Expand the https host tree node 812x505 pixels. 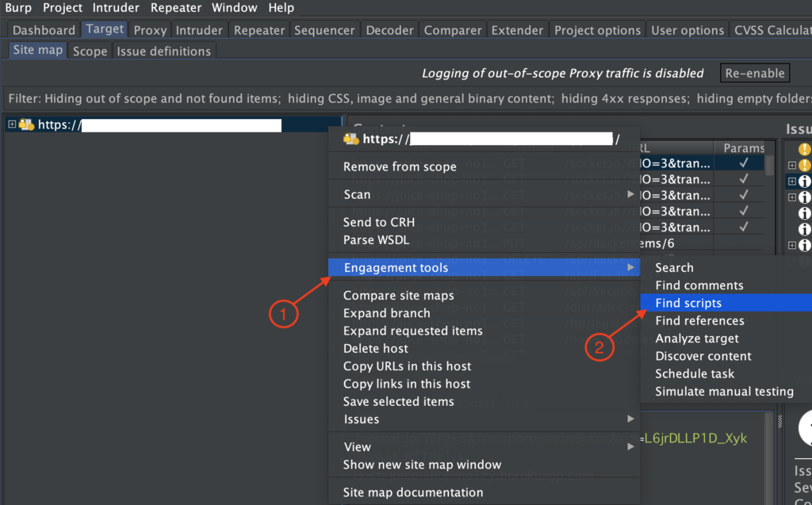tap(11, 124)
